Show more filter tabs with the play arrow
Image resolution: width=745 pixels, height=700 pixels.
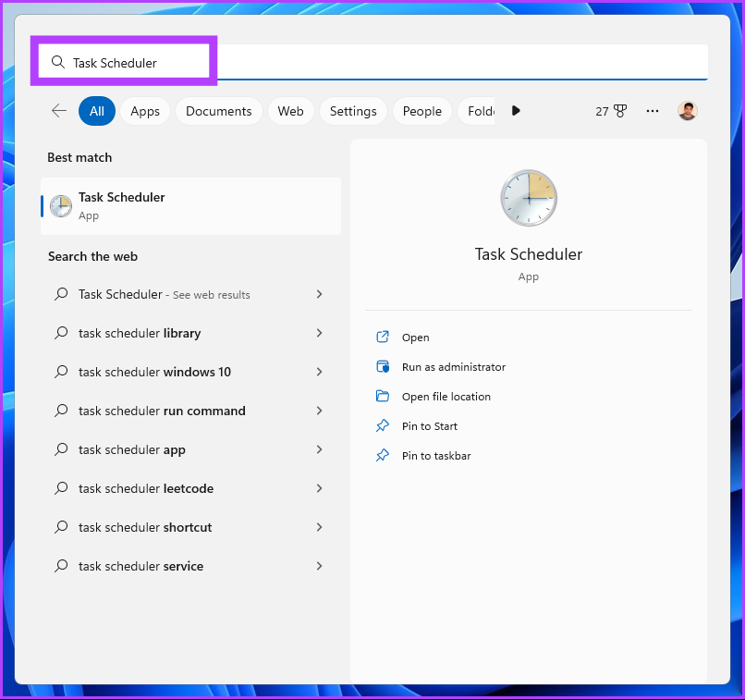[x=516, y=111]
